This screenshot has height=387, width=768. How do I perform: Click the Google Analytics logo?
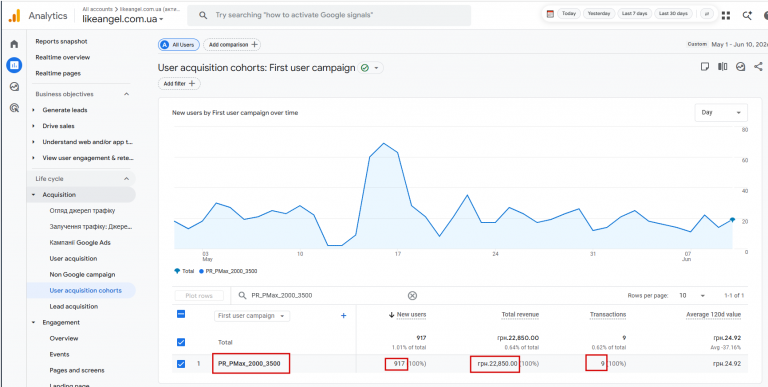point(14,16)
